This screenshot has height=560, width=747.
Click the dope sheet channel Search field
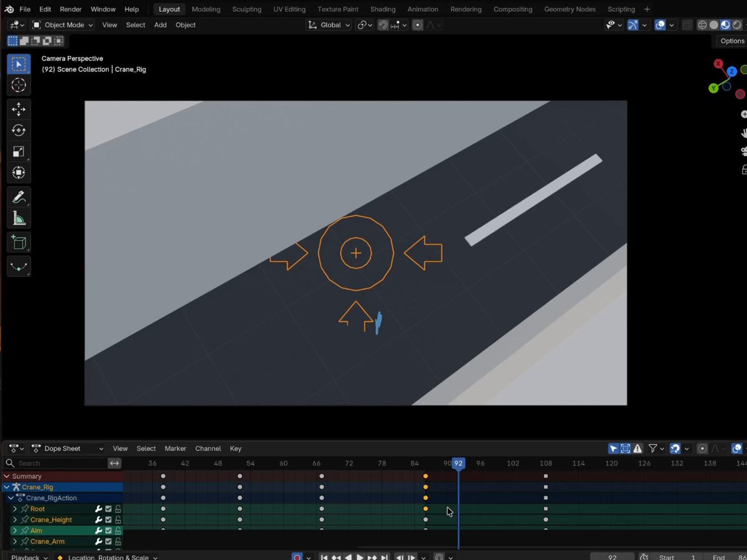coord(55,463)
